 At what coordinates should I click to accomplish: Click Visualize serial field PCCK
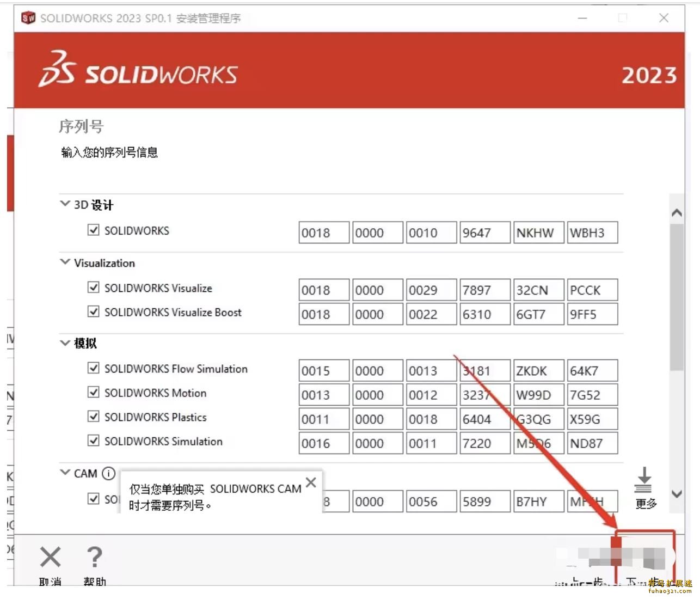(592, 290)
